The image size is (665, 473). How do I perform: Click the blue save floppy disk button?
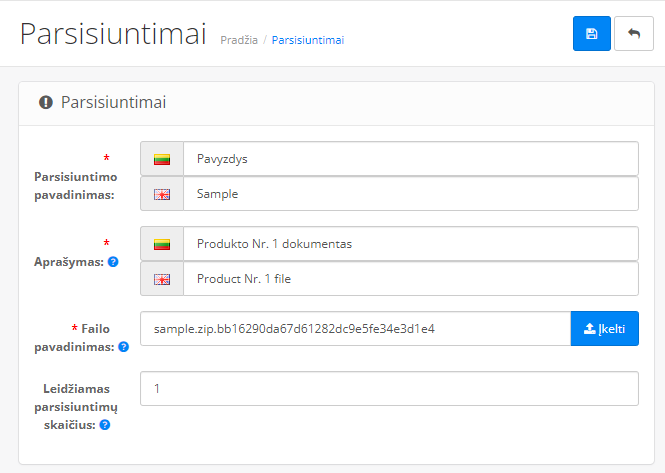(x=591, y=33)
